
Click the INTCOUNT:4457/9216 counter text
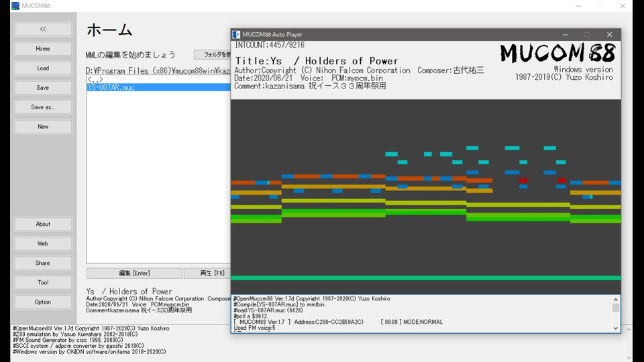click(x=270, y=45)
